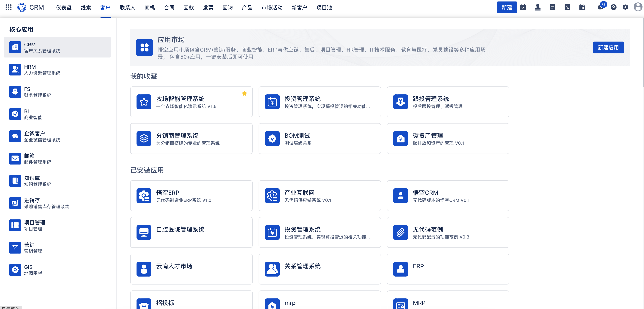Image resolution: width=644 pixels, height=309 pixels.
Task: Click the 应用市场 banner icon
Action: 144,47
